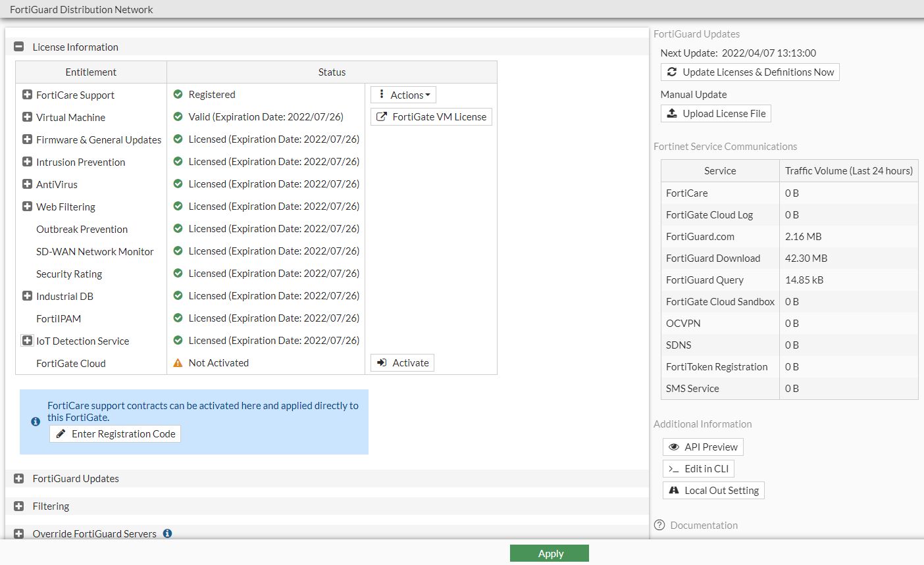
Task: Click the 42.30 MB traffic value
Action: pyautogui.click(x=806, y=258)
